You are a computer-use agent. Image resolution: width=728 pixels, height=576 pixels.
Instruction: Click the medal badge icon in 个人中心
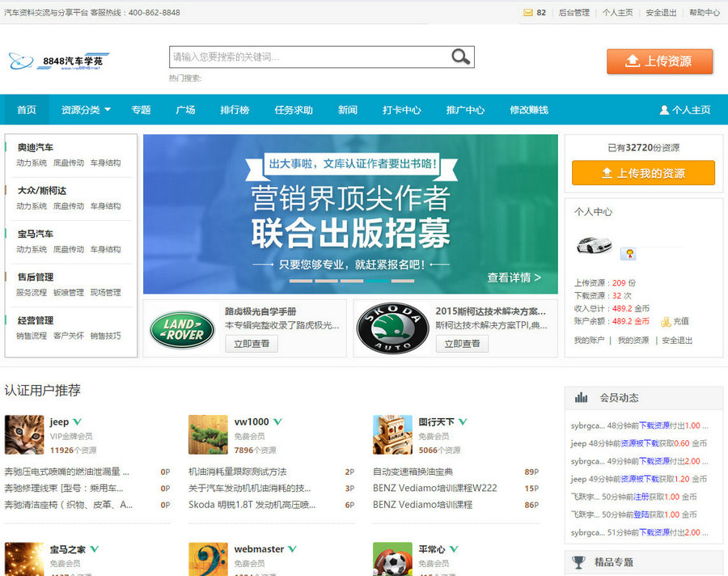tap(629, 254)
